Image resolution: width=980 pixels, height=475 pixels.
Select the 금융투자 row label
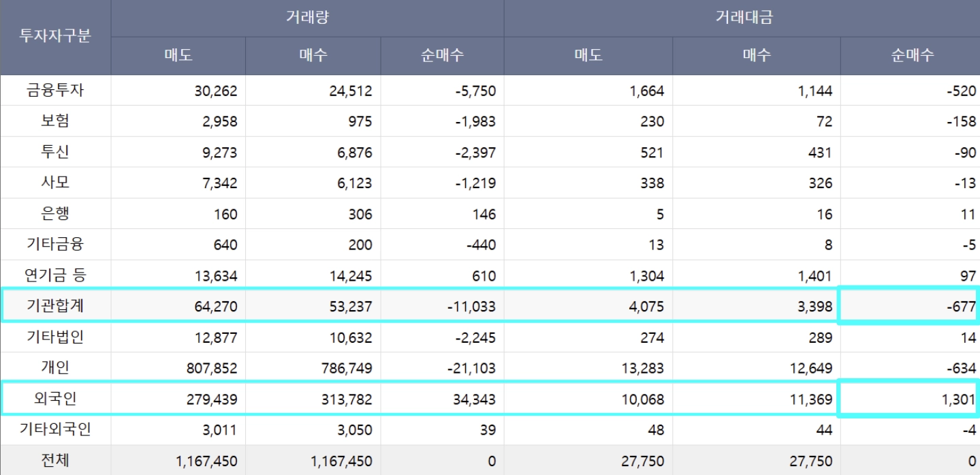pos(55,90)
